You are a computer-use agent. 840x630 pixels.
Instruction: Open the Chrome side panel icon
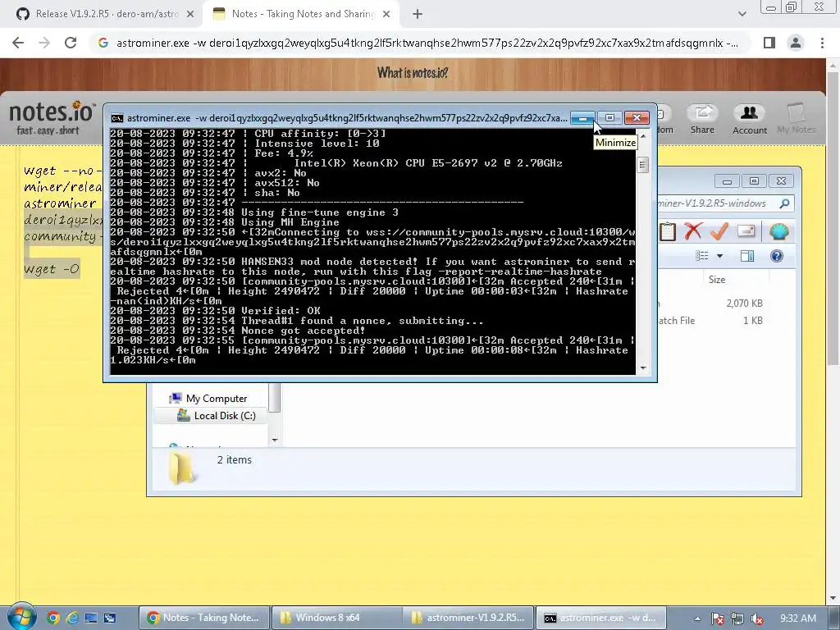pos(769,43)
